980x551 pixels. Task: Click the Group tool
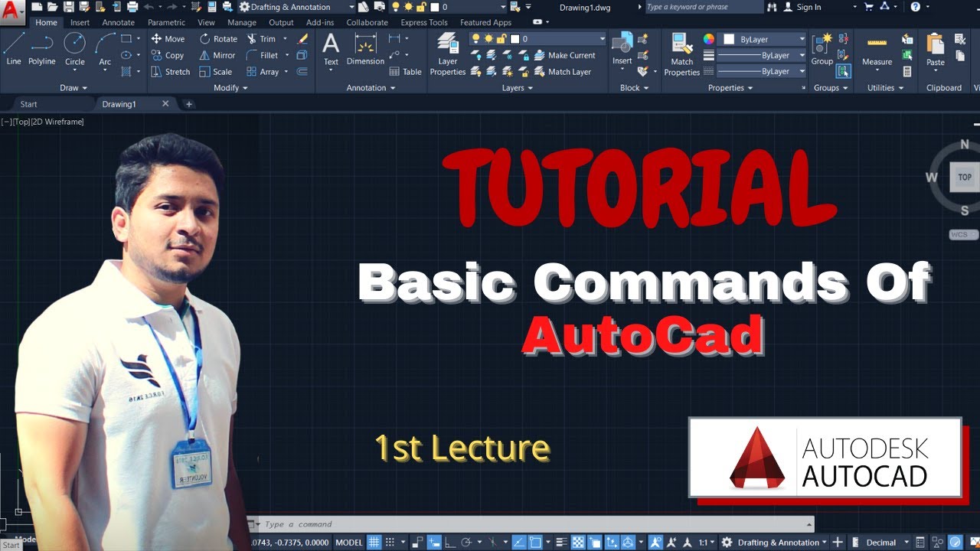point(822,49)
